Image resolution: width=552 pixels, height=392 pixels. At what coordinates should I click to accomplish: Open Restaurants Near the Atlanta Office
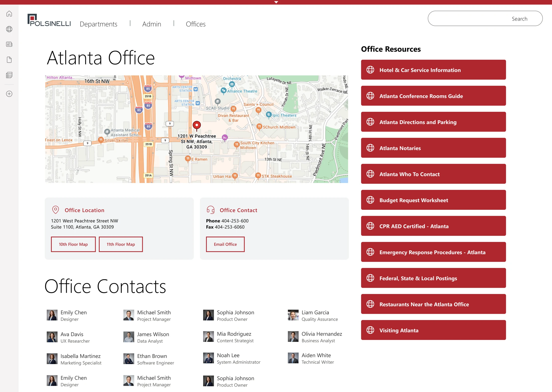(433, 304)
